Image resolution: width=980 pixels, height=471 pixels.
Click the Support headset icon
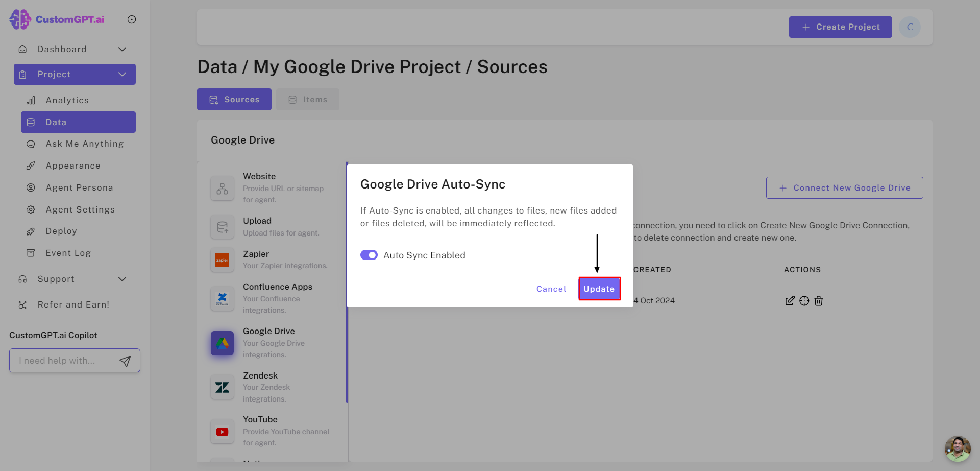tap(22, 279)
